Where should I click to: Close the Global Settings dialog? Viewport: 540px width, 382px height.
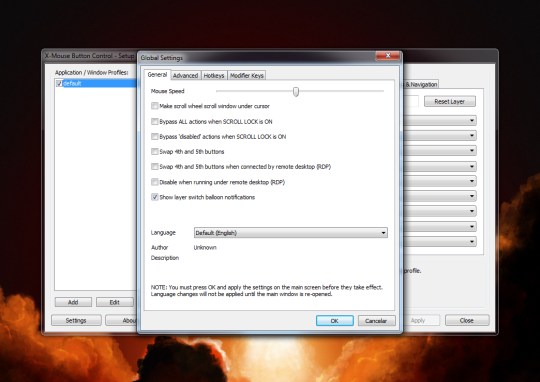[388, 55]
